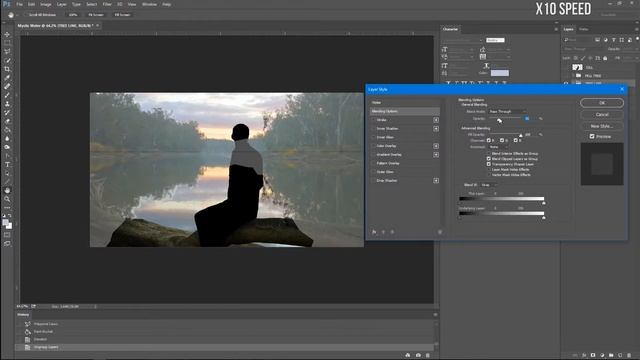
Task: Click Cancel in Layer Style dialog
Action: [x=602, y=115]
